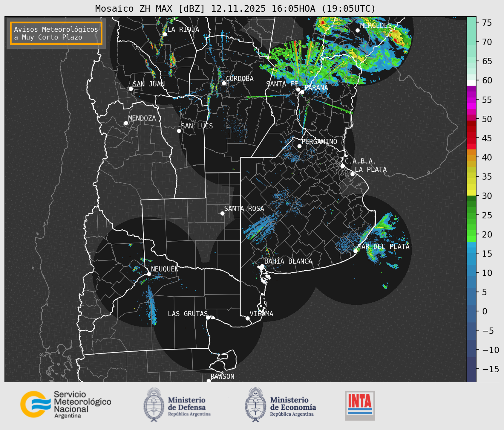
Task: Click the 10 dBZ blue band on scale
Action: coord(471,273)
